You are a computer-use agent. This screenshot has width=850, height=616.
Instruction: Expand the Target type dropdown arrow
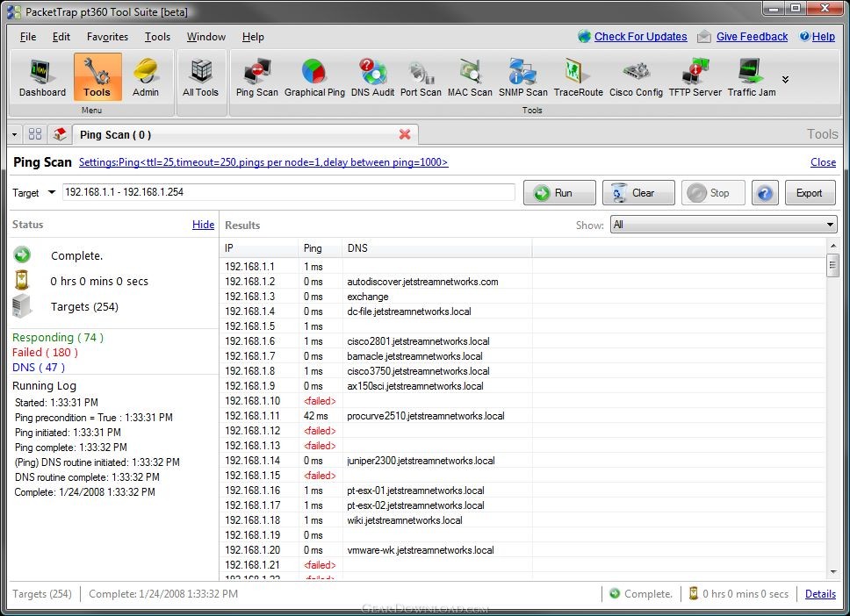52,192
